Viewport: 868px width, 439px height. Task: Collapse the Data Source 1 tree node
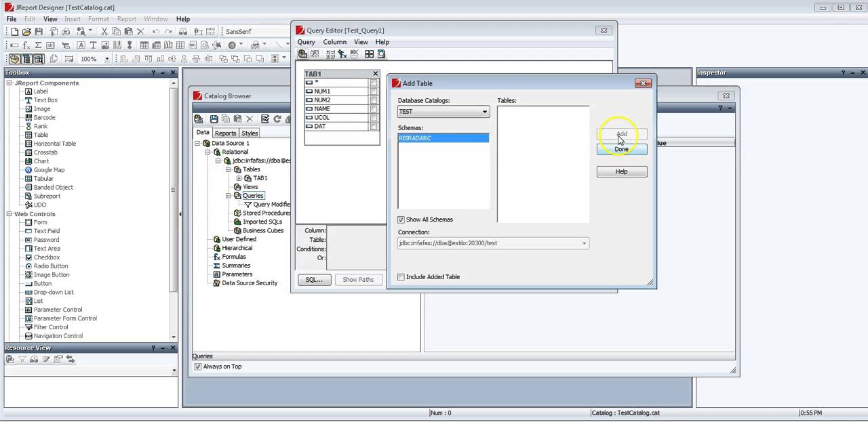click(x=198, y=144)
